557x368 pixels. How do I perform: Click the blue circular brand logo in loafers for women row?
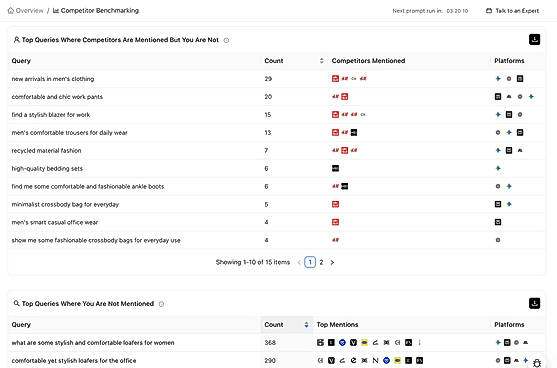coord(342,342)
